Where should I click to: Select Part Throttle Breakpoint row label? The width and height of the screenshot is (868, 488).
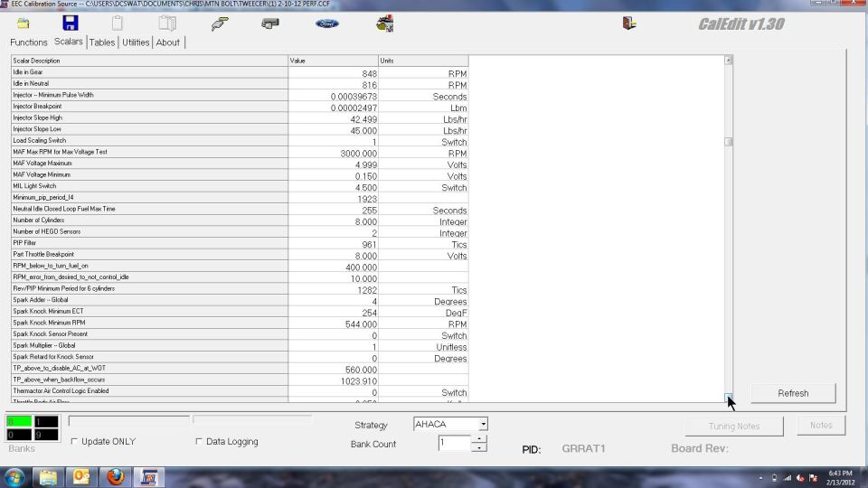pos(149,255)
